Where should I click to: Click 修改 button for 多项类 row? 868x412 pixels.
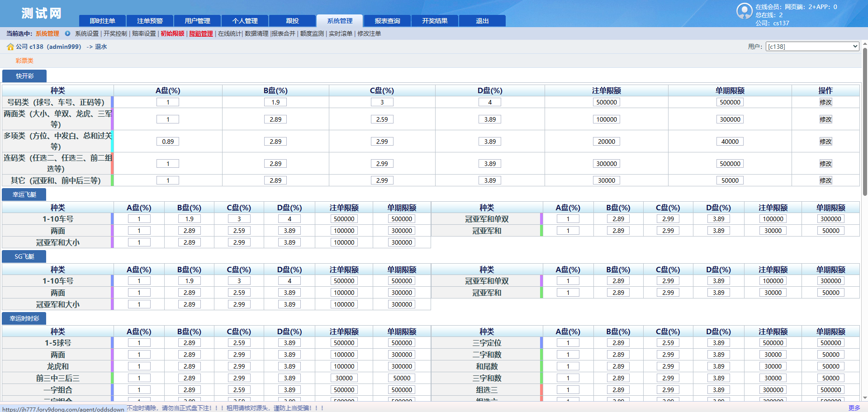[x=825, y=142]
